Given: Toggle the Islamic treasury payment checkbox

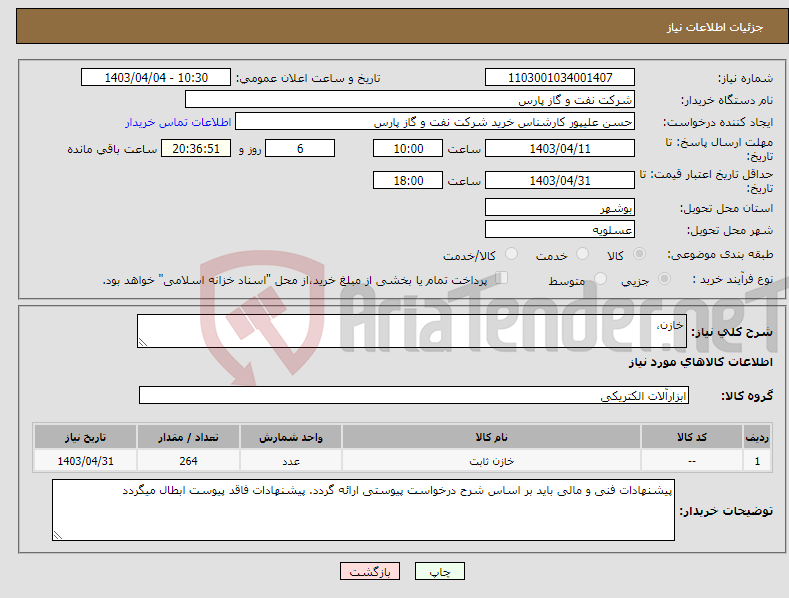Looking at the screenshot, I should pyautogui.click(x=502, y=278).
